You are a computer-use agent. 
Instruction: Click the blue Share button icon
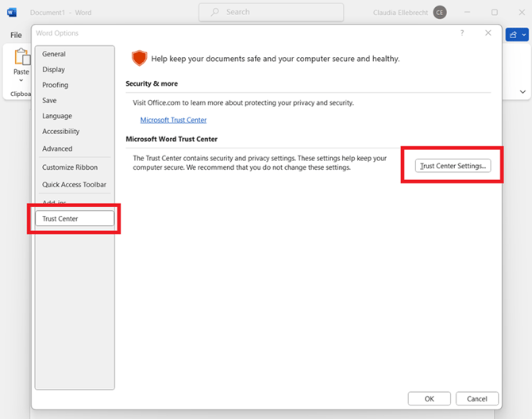tap(517, 35)
